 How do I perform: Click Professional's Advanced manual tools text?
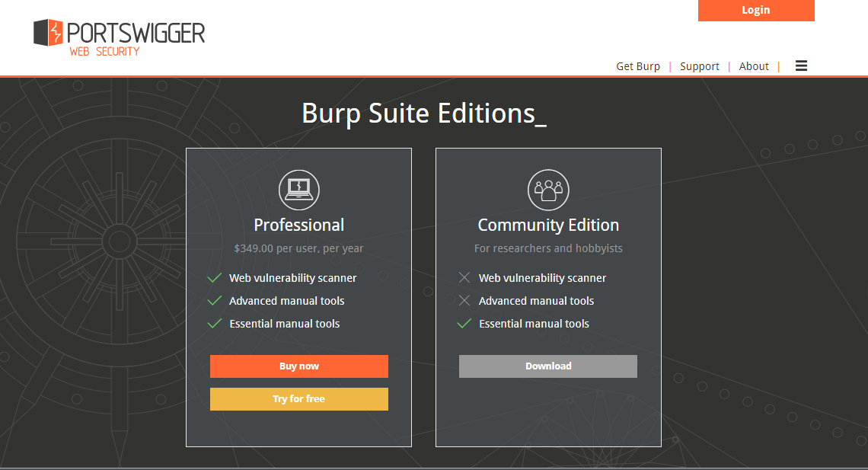287,301
